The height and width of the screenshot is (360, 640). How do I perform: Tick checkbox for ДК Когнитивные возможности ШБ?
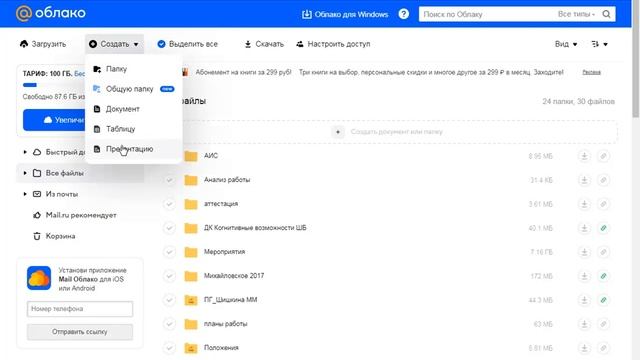pyautogui.click(x=169, y=228)
